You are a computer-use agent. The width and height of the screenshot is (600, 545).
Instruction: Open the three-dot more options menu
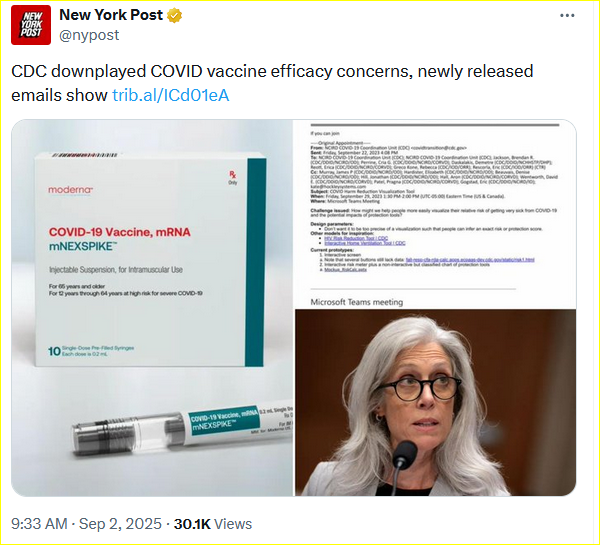pos(567,15)
